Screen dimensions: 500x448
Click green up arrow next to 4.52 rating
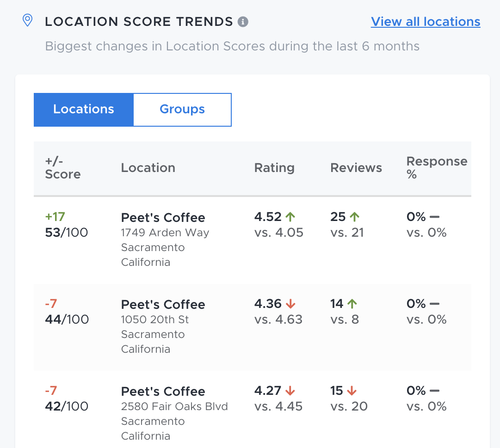pyautogui.click(x=290, y=217)
